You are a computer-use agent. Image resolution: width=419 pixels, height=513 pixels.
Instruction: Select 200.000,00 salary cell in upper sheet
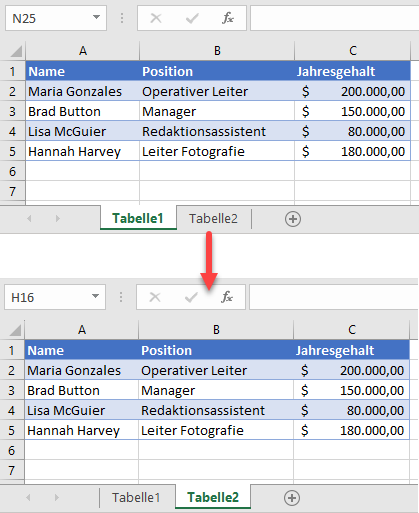pos(353,91)
